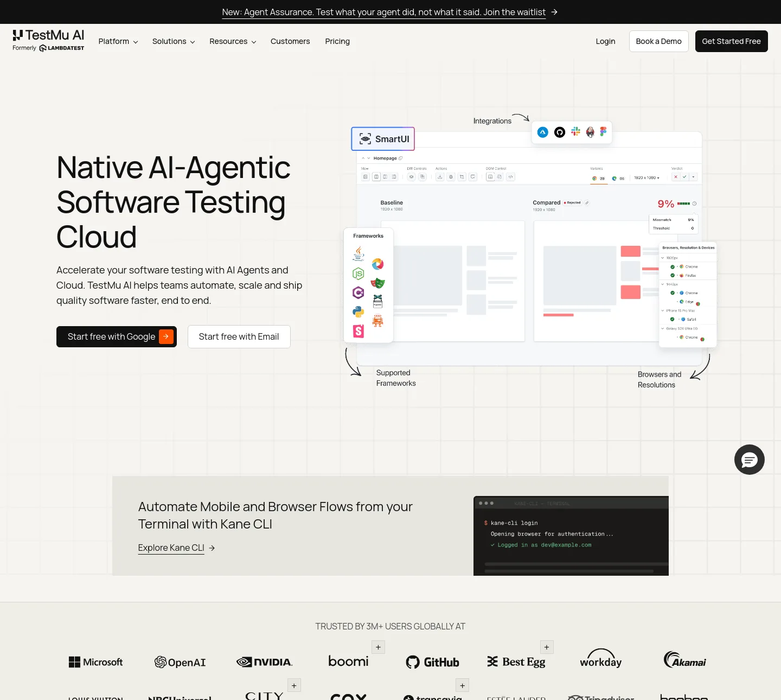Select the Edge 06 variant tab
Screen dimensions: 781x700
tap(618, 179)
